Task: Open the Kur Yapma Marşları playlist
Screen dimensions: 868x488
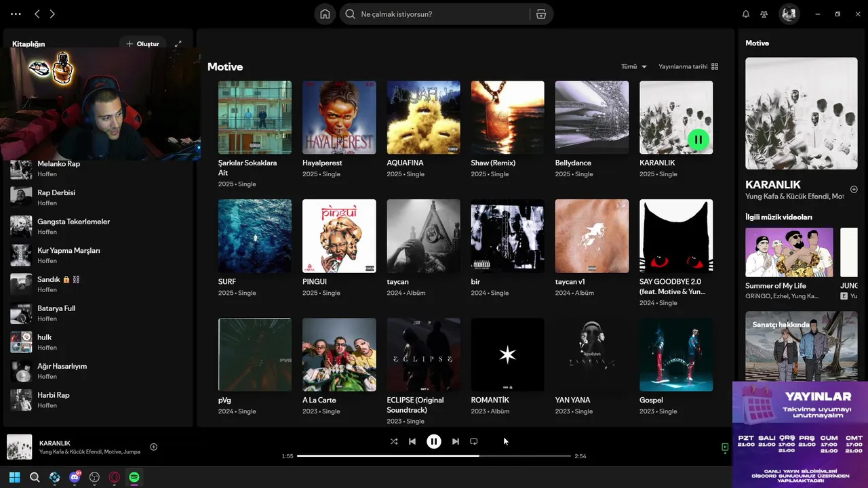Action: tap(98, 256)
